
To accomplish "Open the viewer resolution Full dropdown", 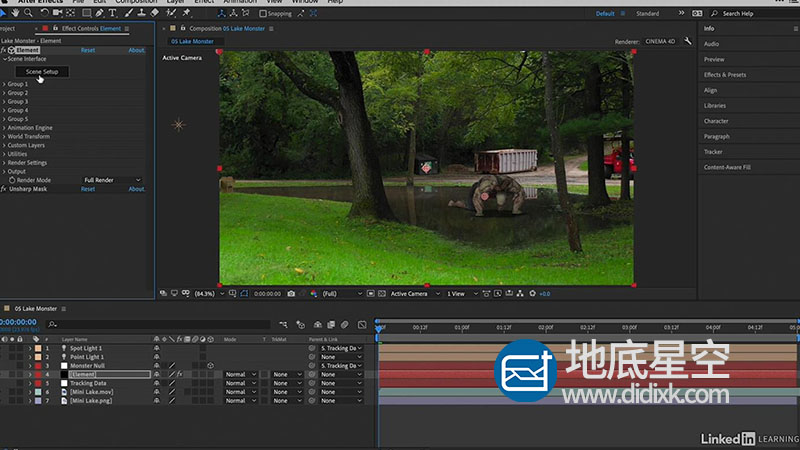I will coord(342,294).
